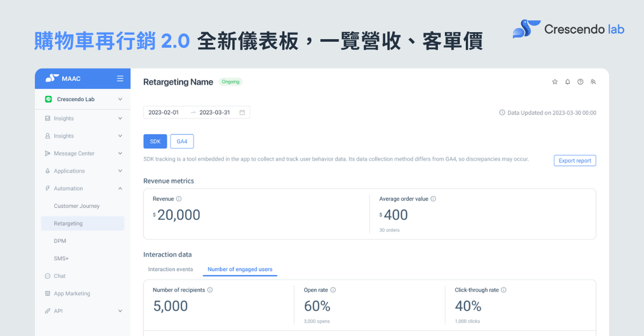Click the $400 average order value
The image size is (644, 336).
pyautogui.click(x=393, y=215)
